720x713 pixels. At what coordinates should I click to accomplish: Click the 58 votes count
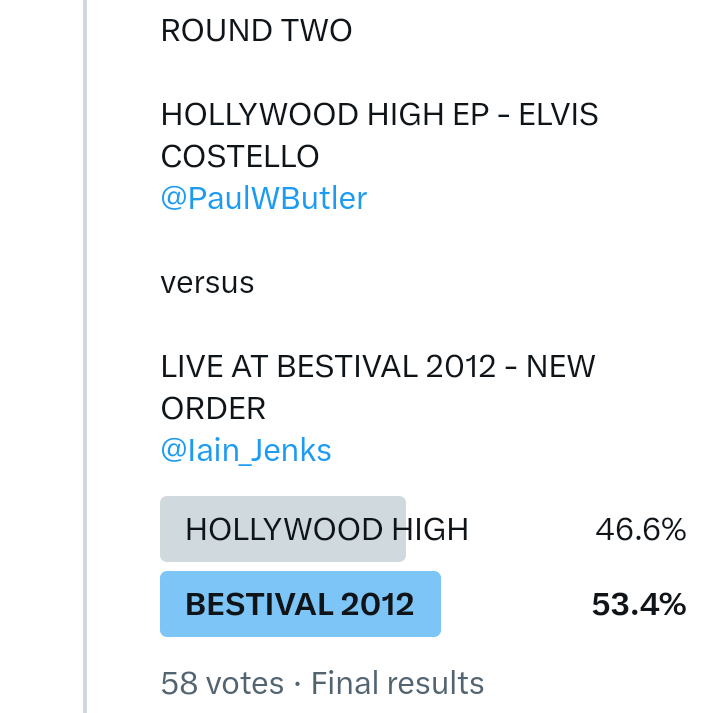point(222,683)
